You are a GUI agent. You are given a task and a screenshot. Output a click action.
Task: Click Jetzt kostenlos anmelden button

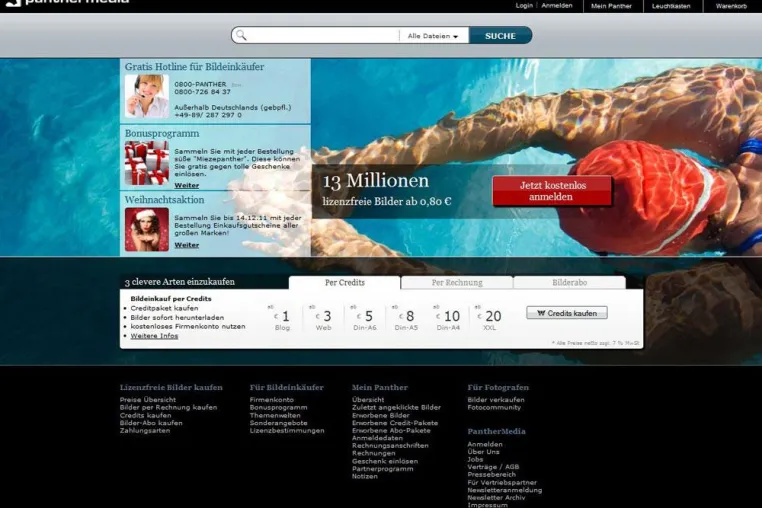coord(552,191)
